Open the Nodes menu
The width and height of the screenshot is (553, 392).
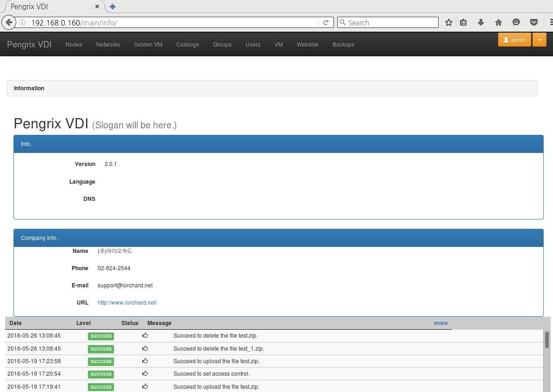click(73, 45)
